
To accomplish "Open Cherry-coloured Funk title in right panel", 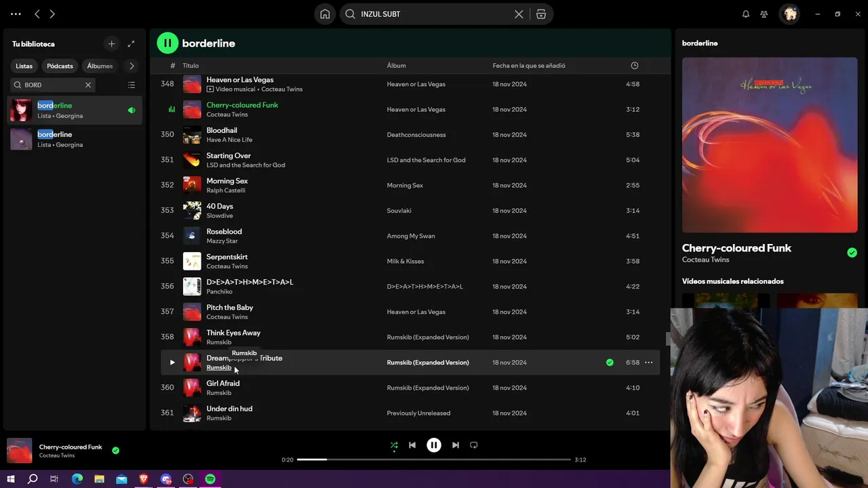I will pyautogui.click(x=736, y=248).
